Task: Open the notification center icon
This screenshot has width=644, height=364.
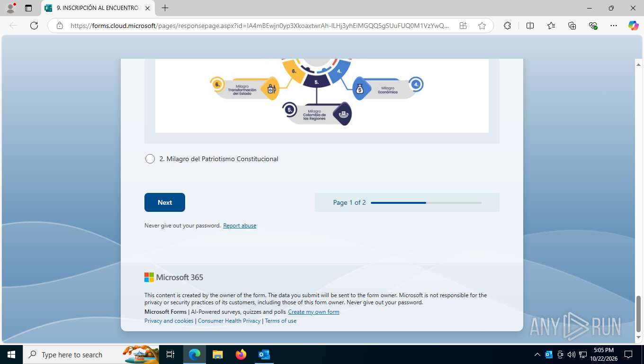Action: pos(628,355)
